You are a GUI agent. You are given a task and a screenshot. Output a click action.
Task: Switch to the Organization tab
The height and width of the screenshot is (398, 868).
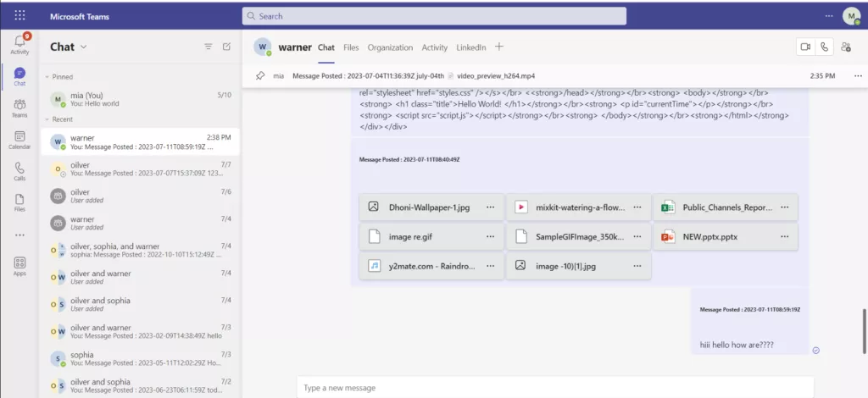[x=390, y=47]
